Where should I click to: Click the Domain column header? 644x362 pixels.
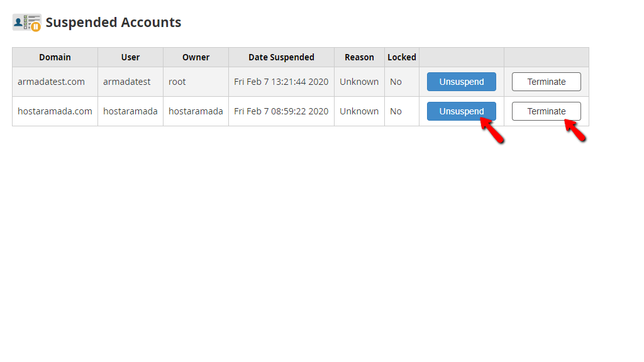pyautogui.click(x=55, y=57)
